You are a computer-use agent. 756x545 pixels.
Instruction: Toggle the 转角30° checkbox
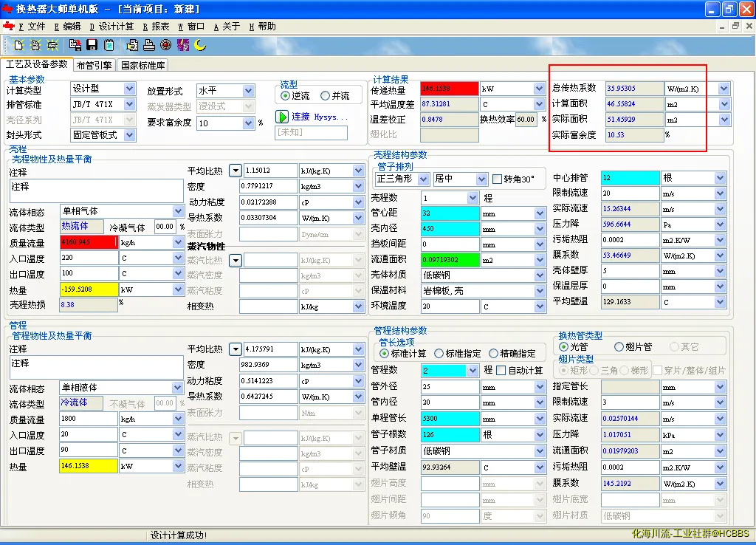(x=497, y=179)
